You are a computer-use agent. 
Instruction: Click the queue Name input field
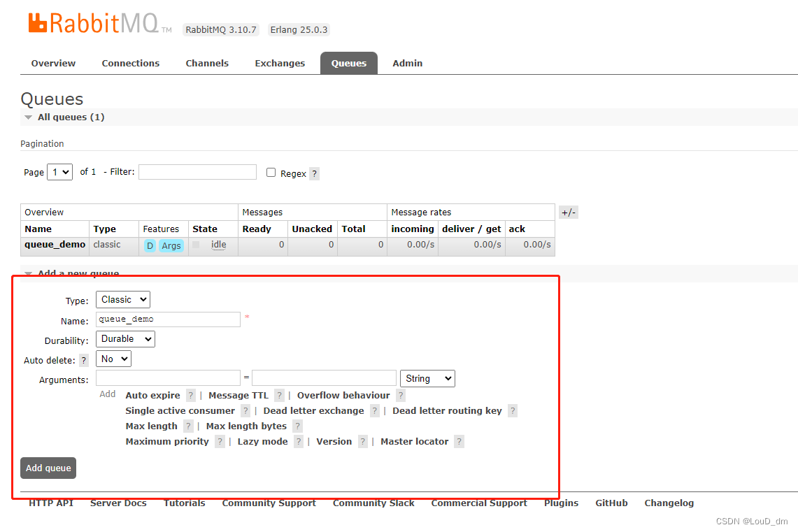pyautogui.click(x=168, y=319)
